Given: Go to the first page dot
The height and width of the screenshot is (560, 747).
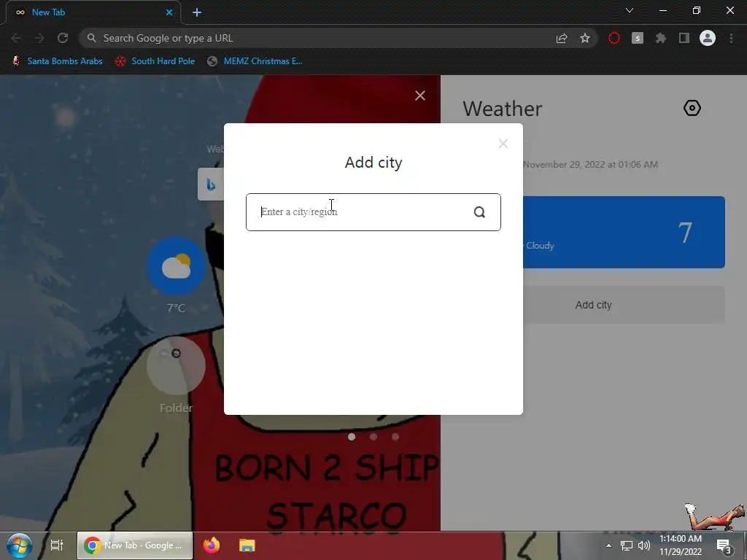Looking at the screenshot, I should click(352, 437).
